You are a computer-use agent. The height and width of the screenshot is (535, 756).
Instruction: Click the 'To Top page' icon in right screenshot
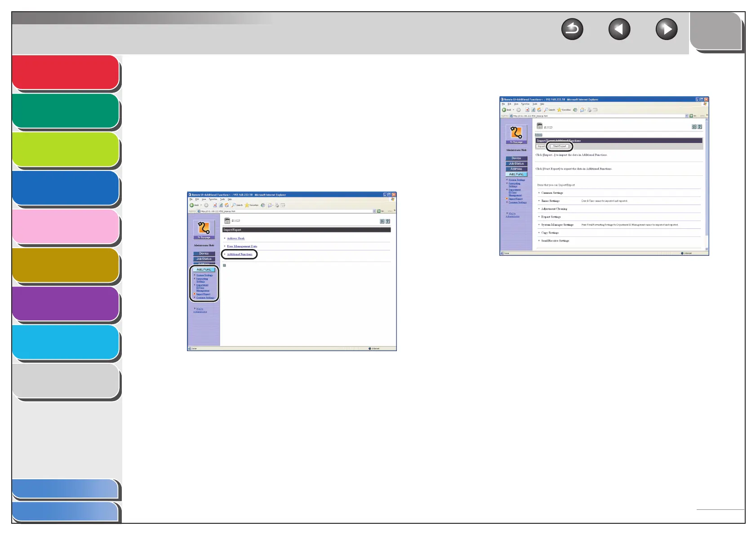click(516, 134)
